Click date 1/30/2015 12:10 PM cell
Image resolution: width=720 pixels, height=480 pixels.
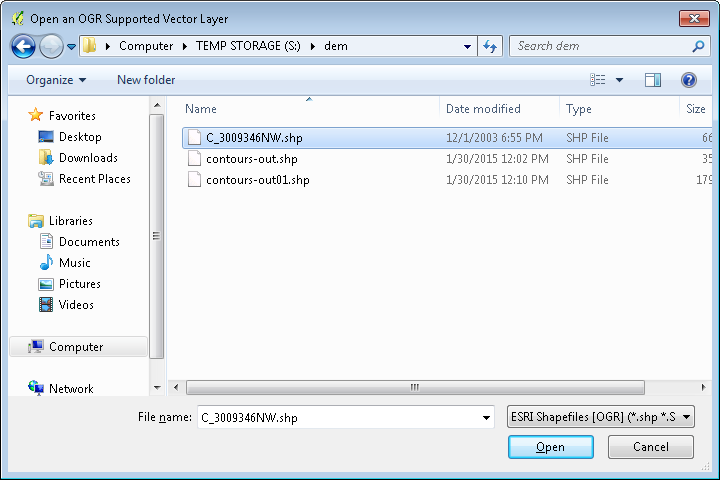[497, 180]
